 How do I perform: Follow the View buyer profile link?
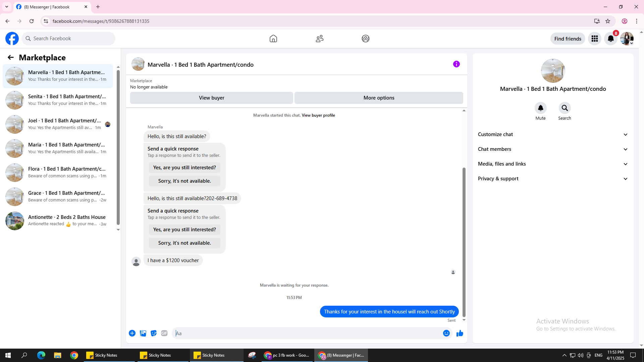click(318, 115)
